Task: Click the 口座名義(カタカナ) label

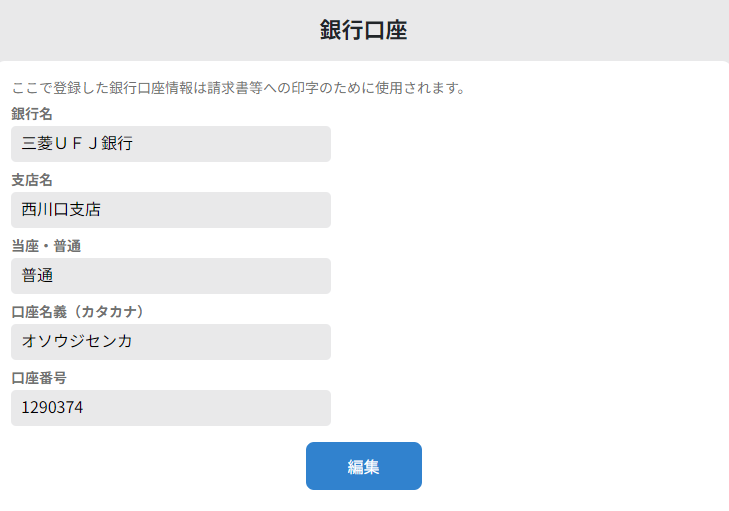Action: 84,312
